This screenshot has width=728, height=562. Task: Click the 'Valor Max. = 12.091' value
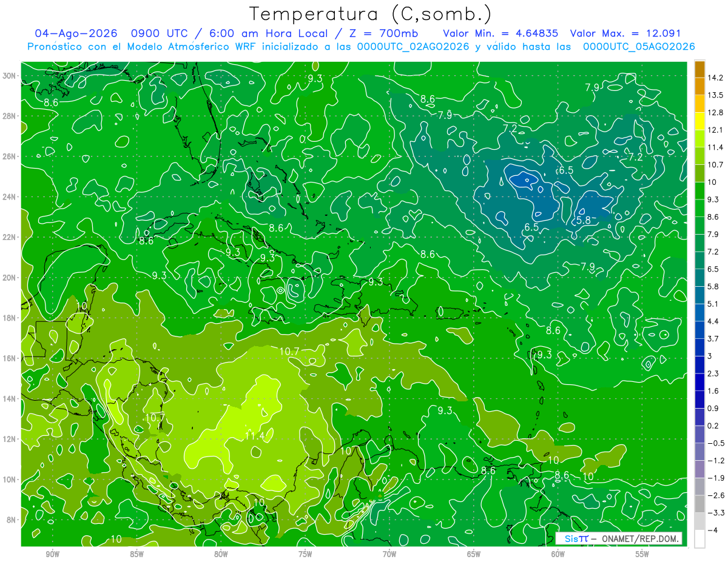click(626, 33)
